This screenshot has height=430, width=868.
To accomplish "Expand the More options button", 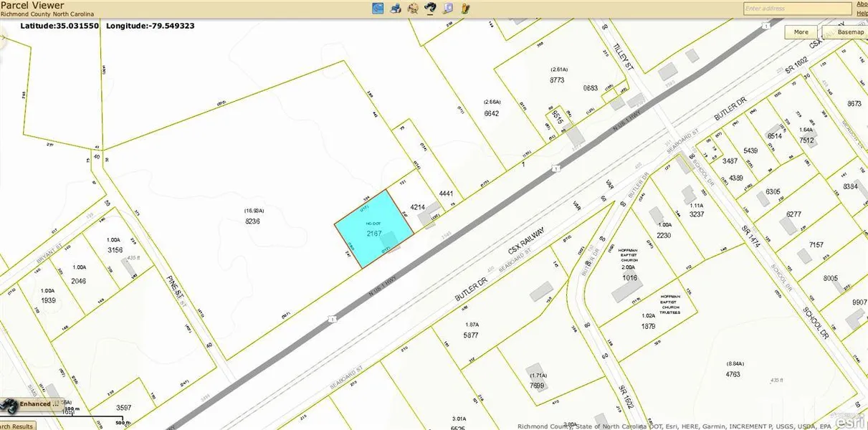I will [x=801, y=32].
